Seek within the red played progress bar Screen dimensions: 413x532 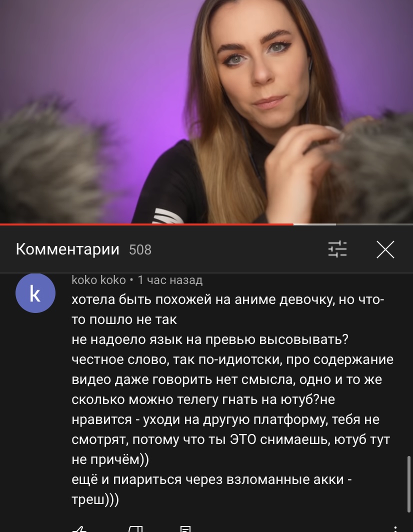[146, 224]
